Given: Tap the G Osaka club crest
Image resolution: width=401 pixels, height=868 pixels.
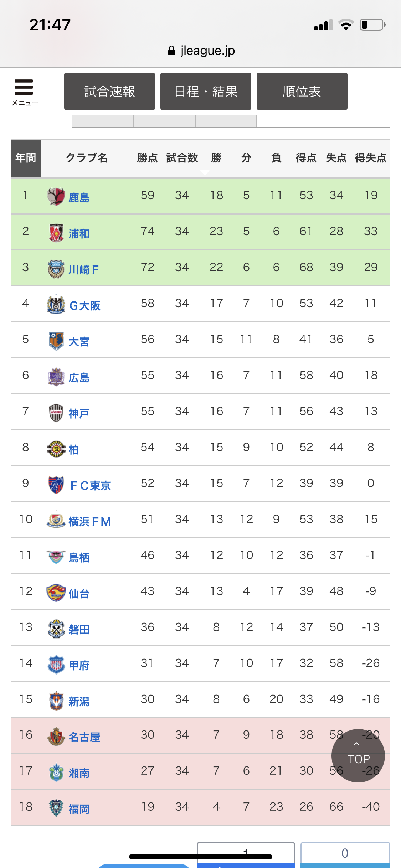Looking at the screenshot, I should pyautogui.click(x=56, y=305).
